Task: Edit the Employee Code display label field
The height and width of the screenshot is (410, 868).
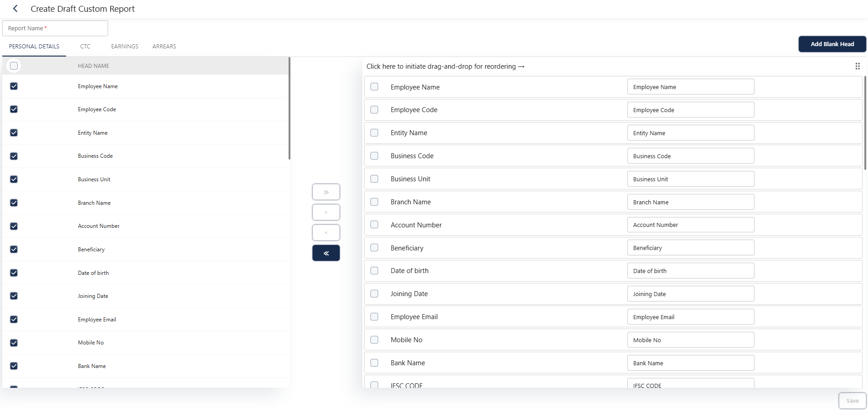Action: (x=691, y=110)
